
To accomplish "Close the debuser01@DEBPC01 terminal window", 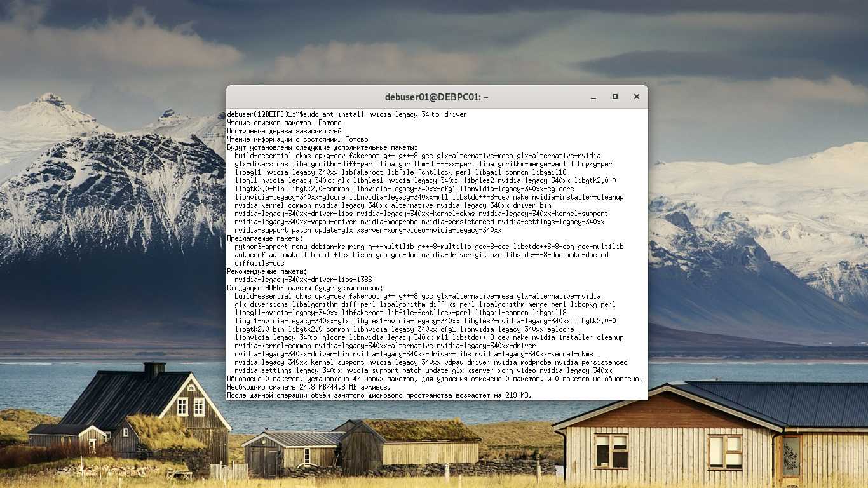I will 636,97.
